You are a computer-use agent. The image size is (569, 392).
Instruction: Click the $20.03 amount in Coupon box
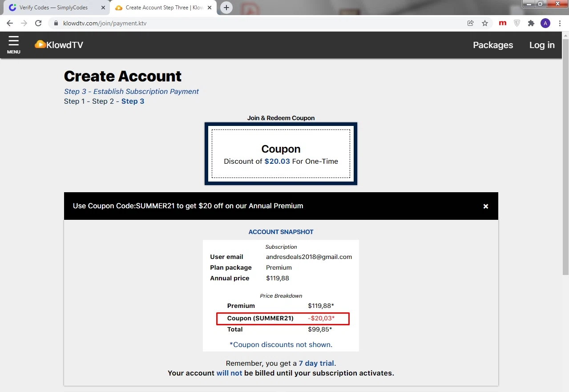[x=277, y=161]
